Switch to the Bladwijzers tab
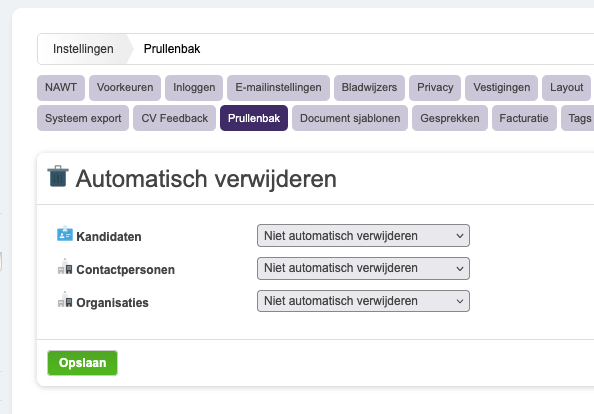Viewport: 594px width, 414px height. (369, 87)
